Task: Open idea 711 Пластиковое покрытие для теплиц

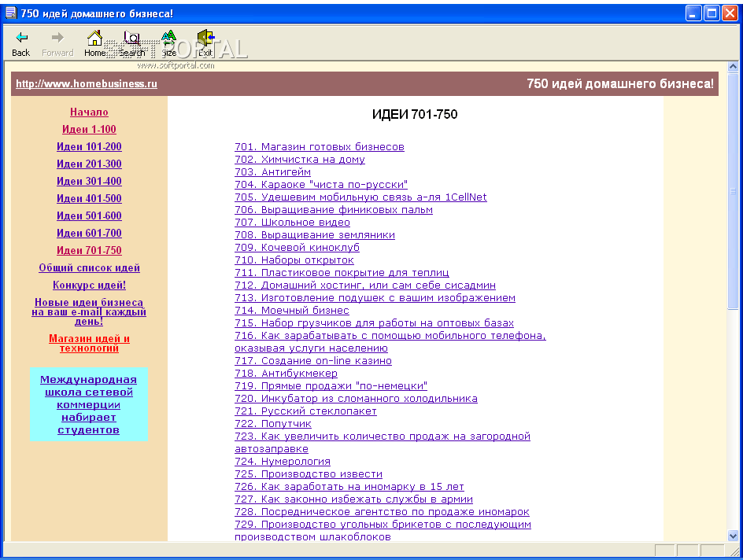Action: 342,273
